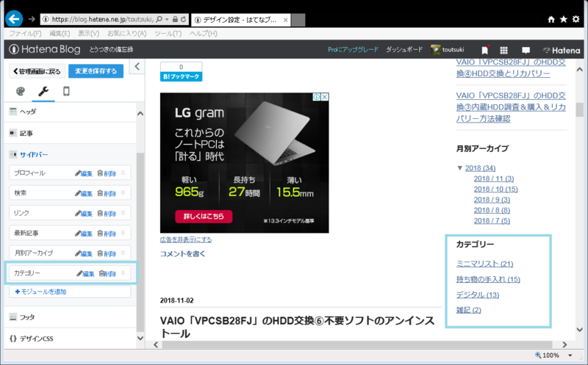Click the カテゴリー module drag handle
The width and height of the screenshot is (588, 365).
pyautogui.click(x=123, y=272)
